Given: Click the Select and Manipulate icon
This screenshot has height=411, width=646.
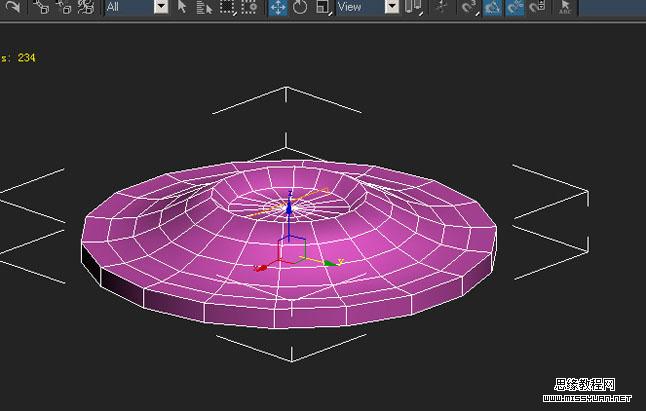Looking at the screenshot, I should pyautogui.click(x=441, y=7).
